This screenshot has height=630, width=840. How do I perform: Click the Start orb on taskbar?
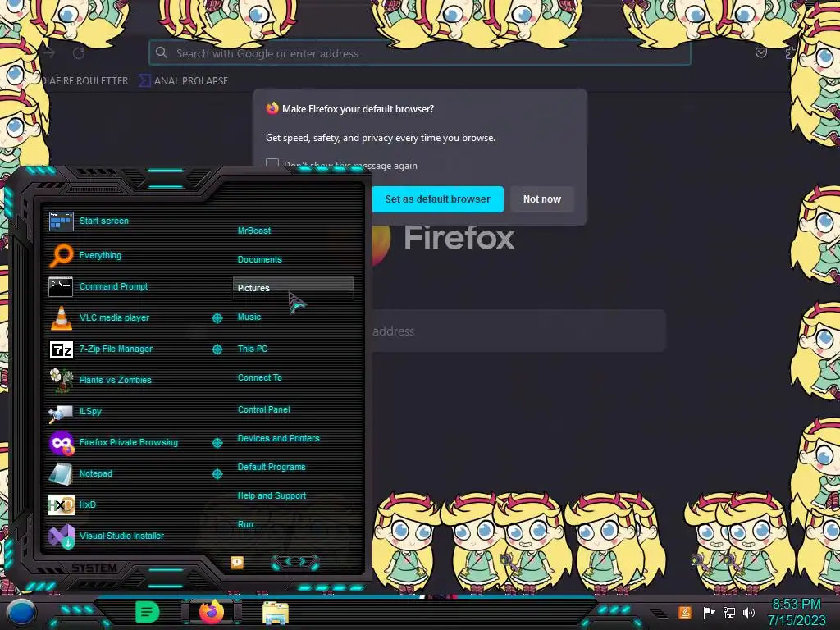[20, 613]
